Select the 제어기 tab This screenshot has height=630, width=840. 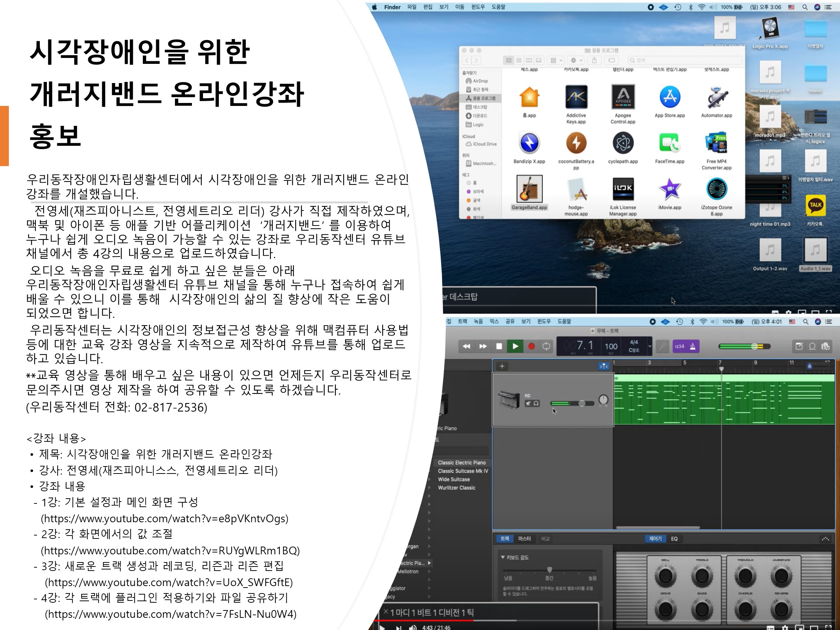pos(655,538)
